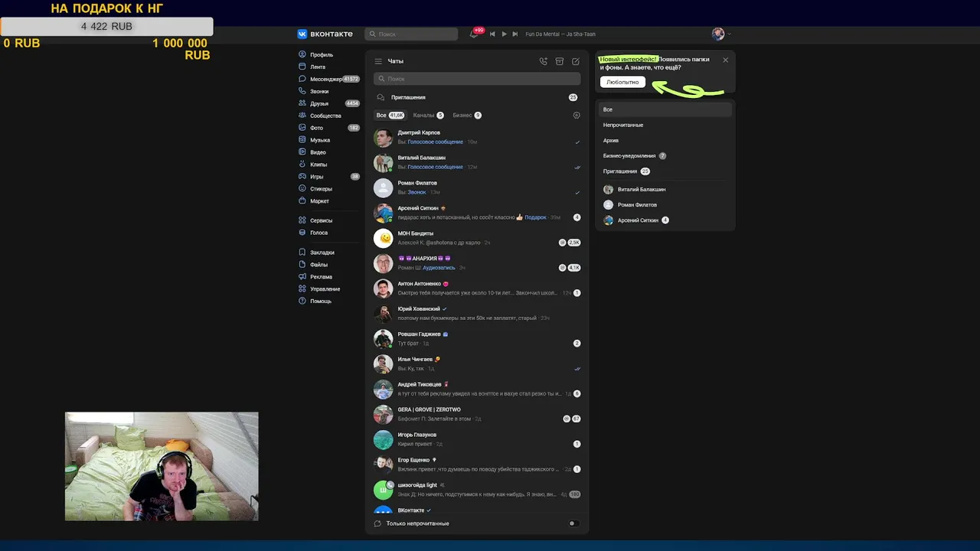Open the Мессенджер sidebar icon
980x551 pixels.
tap(302, 79)
